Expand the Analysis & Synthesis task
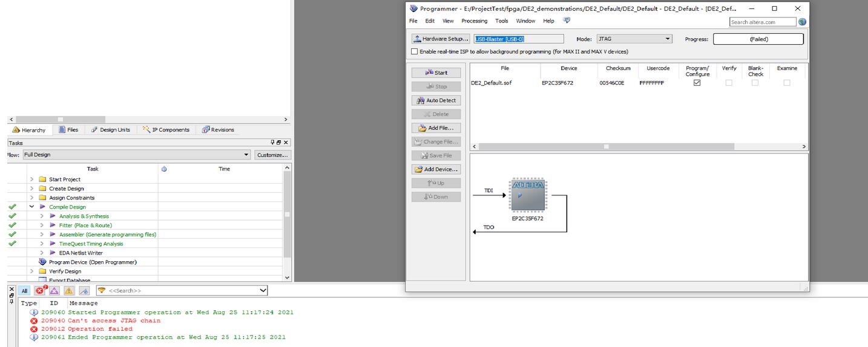The image size is (868, 347). click(42, 216)
